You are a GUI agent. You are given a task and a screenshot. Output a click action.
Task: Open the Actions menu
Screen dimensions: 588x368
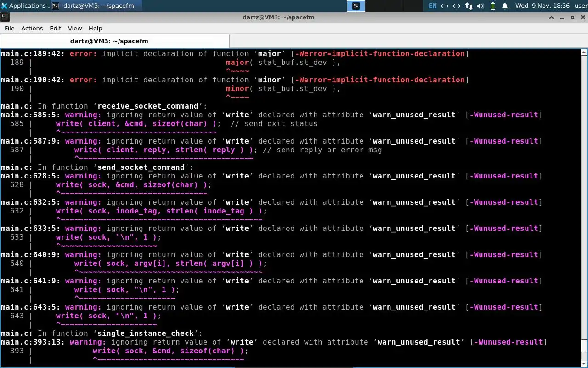pos(32,28)
